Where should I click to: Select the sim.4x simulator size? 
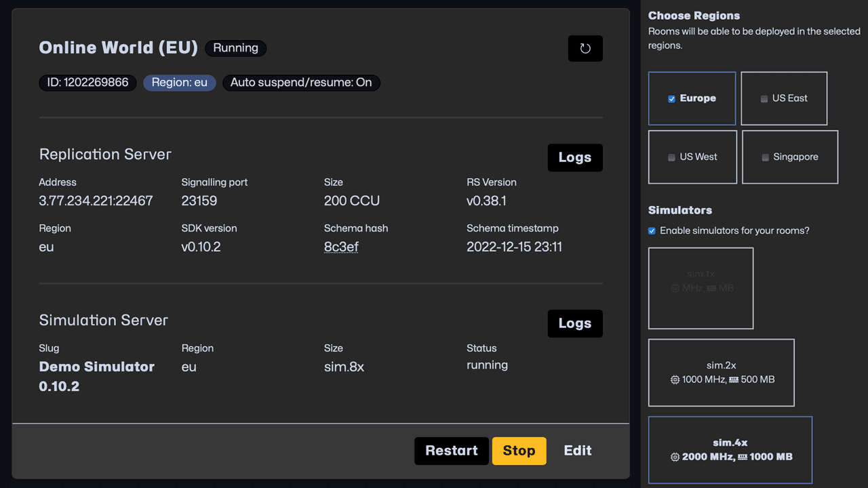click(x=730, y=449)
